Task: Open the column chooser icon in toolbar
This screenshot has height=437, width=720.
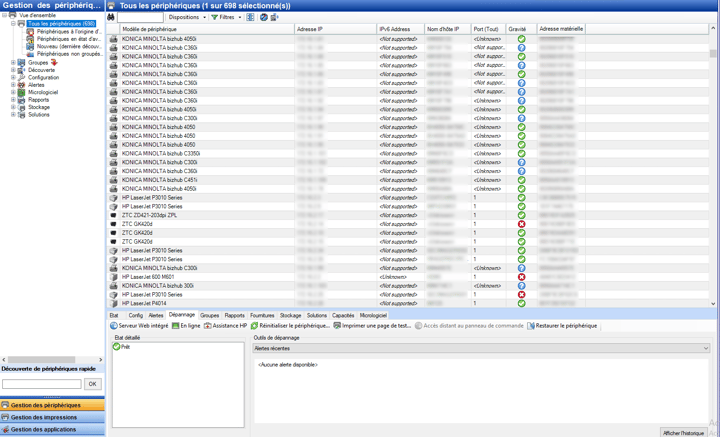Action: 250,17
